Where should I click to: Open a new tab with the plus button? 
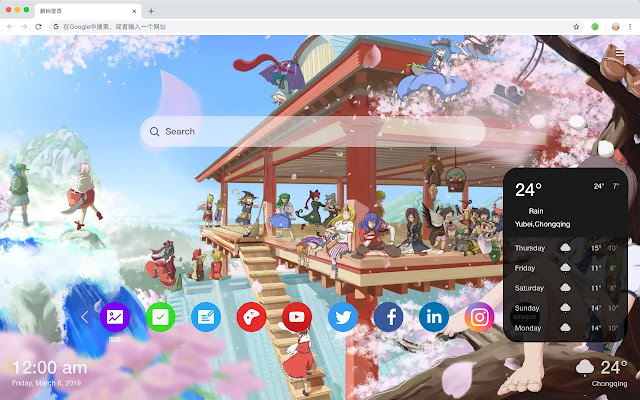(151, 11)
